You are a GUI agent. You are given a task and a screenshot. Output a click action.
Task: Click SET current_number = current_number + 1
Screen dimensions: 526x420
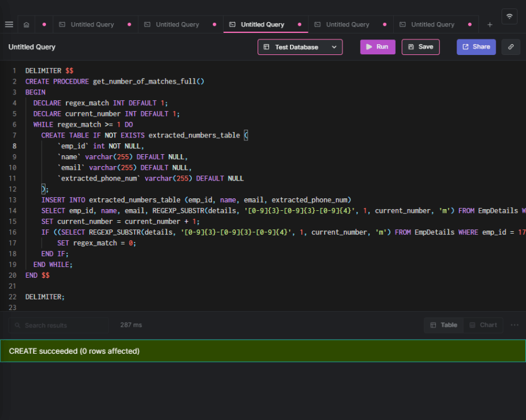coord(120,221)
